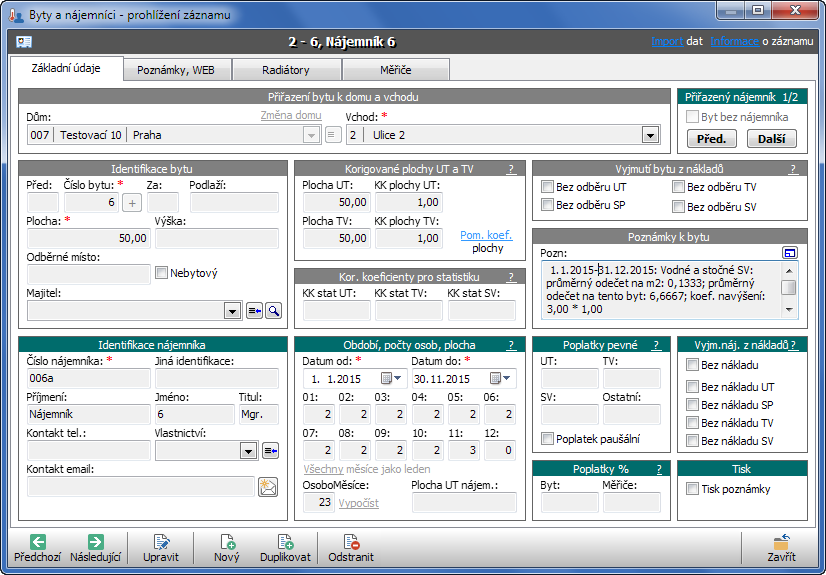Viewport: 826px width, 575px height.
Task: Expand the Pozn note window icon
Action: point(790,253)
